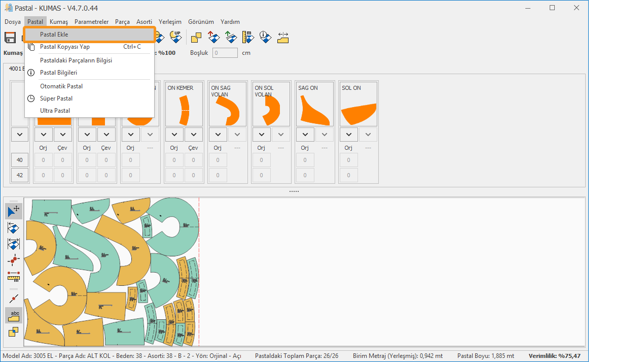644x362 pixels.
Task: Click the single red point on line tool
Action: pos(14,299)
